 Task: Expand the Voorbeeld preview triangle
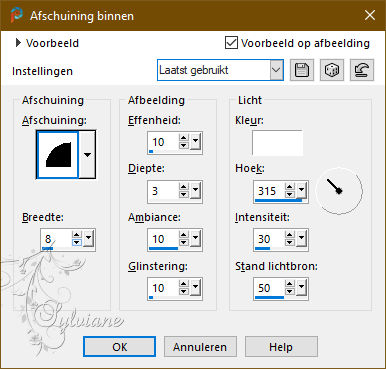click(18, 43)
